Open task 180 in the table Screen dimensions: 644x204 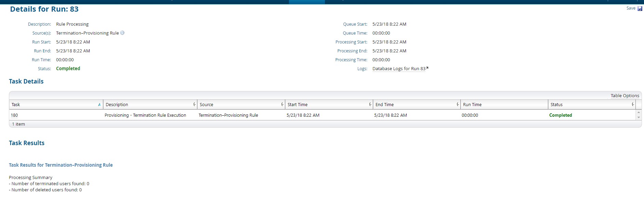[14, 115]
